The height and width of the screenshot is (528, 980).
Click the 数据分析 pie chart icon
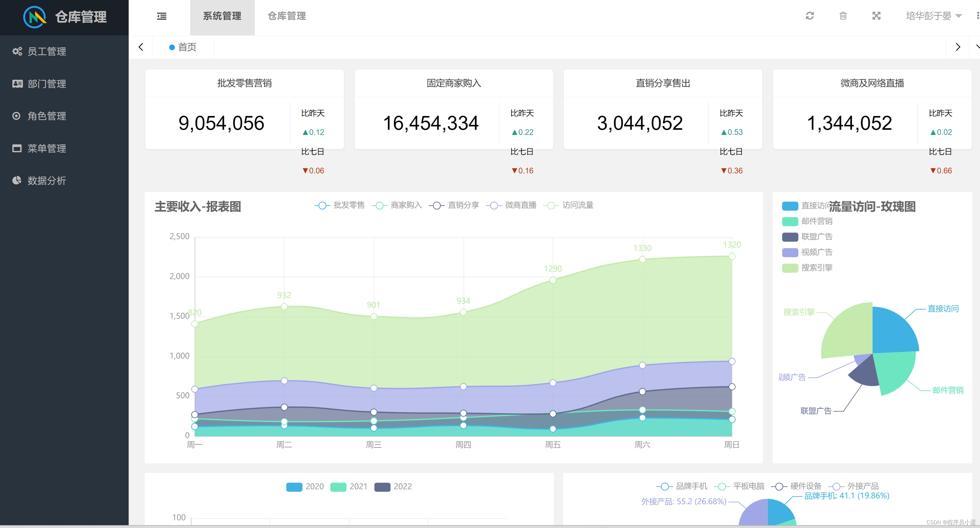[x=17, y=180]
